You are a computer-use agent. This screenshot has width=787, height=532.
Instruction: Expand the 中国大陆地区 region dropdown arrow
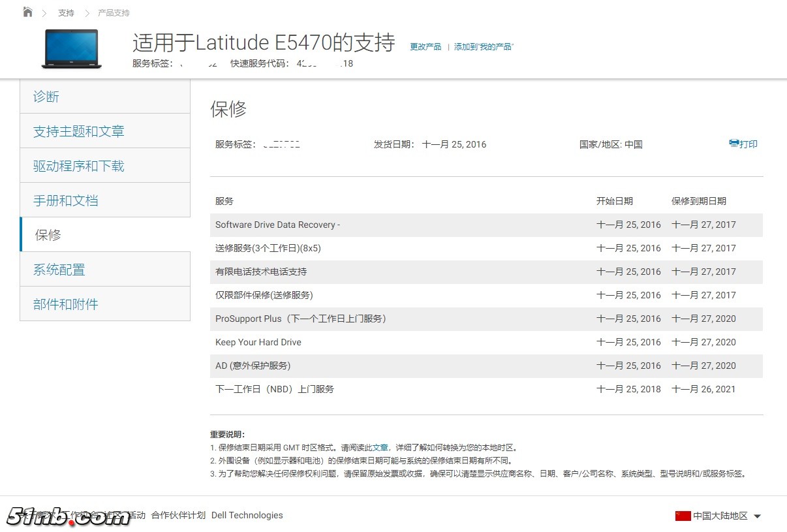pyautogui.click(x=757, y=516)
